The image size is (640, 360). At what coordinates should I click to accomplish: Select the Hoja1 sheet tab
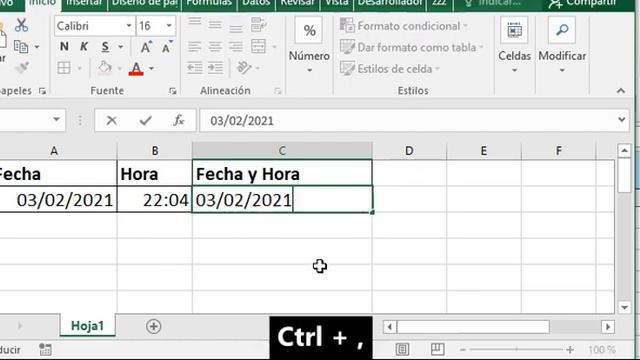click(x=87, y=326)
